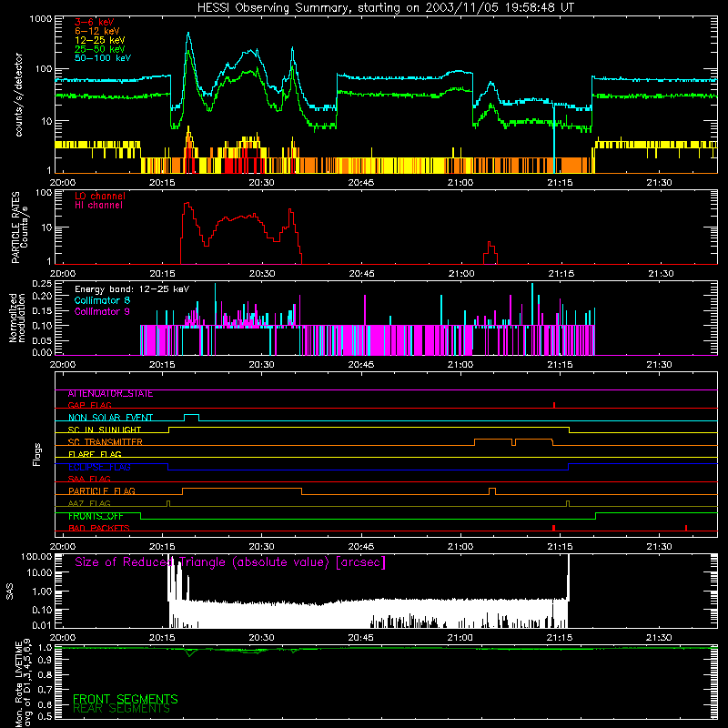Click the 100.00 tick on SAS panel
The height and width of the screenshot is (728, 728).
pyautogui.click(x=36, y=557)
